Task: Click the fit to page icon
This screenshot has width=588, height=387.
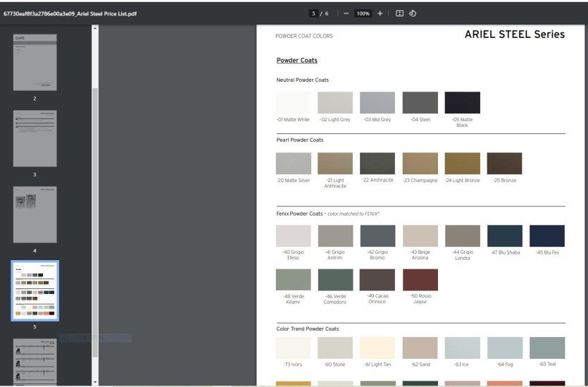Action: pos(400,13)
